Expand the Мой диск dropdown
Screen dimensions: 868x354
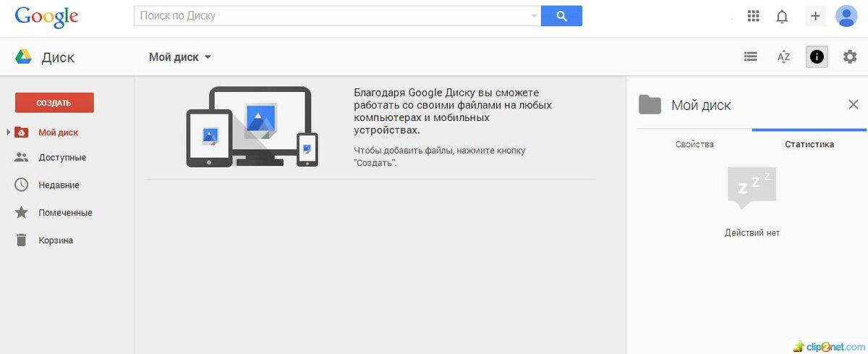180,56
